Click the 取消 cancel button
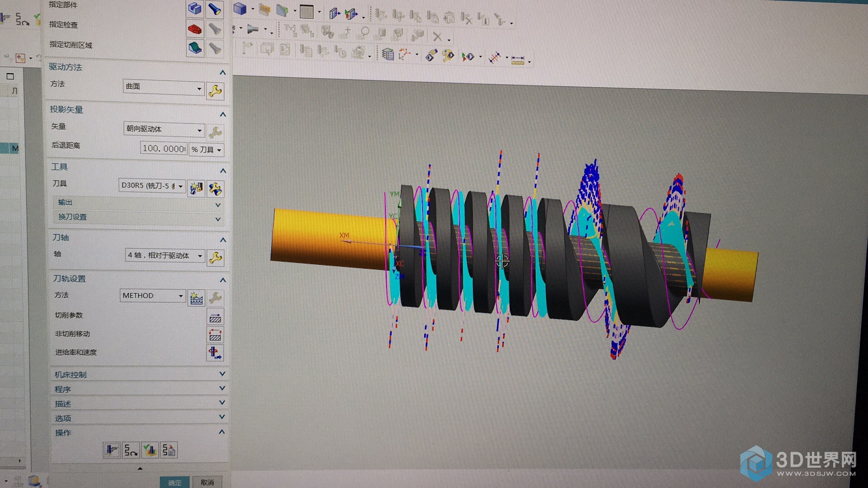Screen dimensions: 868x488 [x=208, y=482]
